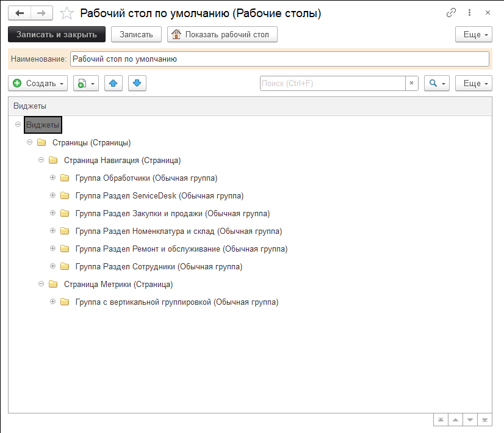
Task: Click Показать рабочий стол button
Action: click(x=222, y=35)
